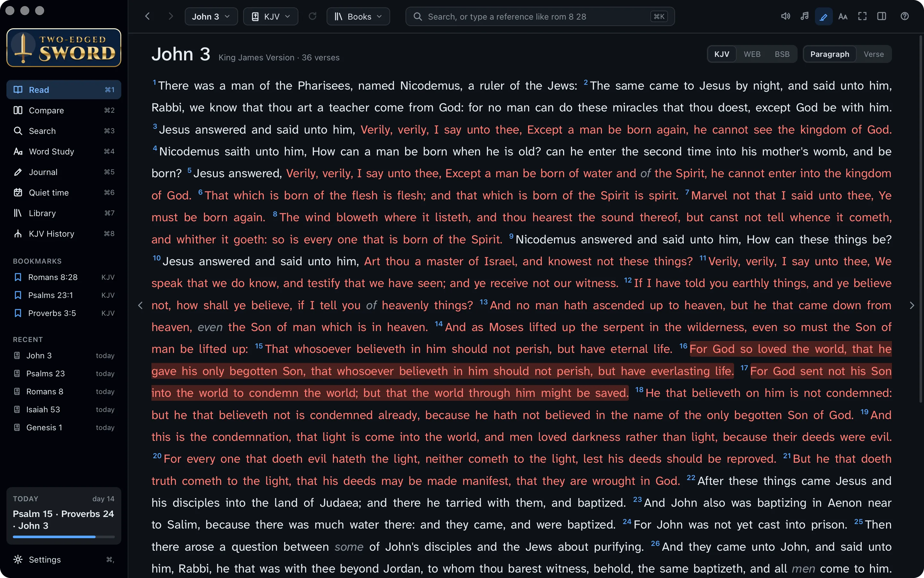Open the Romans 8:28 bookmark

click(64, 277)
